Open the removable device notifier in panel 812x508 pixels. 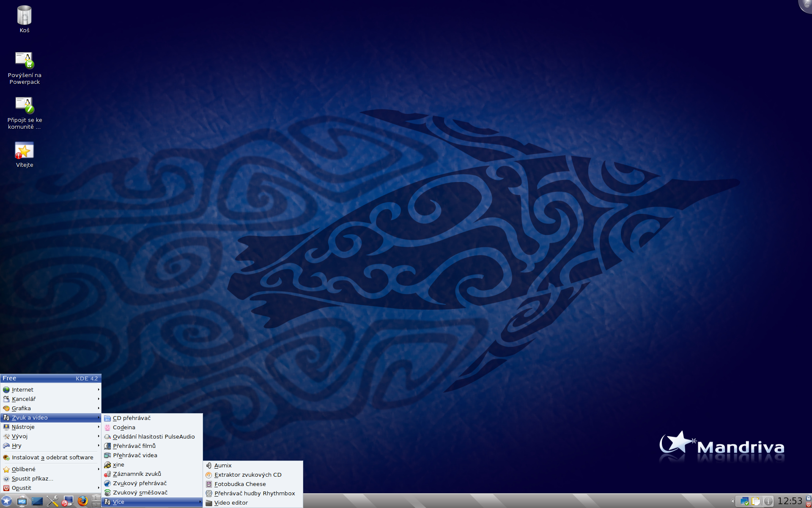pyautogui.click(x=22, y=501)
